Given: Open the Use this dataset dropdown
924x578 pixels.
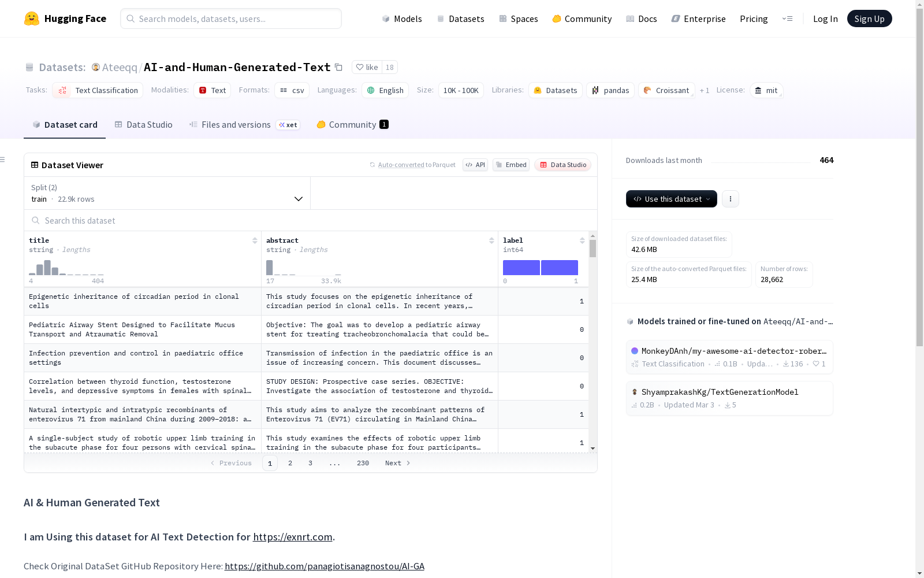Looking at the screenshot, I should 671,199.
